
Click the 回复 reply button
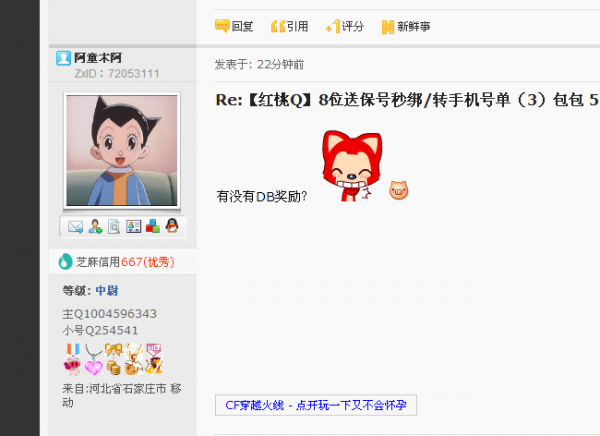click(234, 26)
